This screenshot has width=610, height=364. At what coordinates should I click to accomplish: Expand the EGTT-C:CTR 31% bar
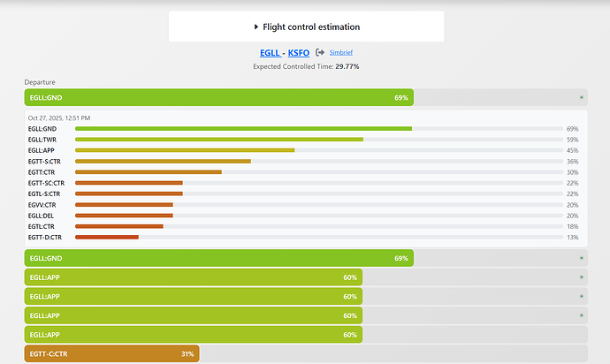[x=111, y=354]
